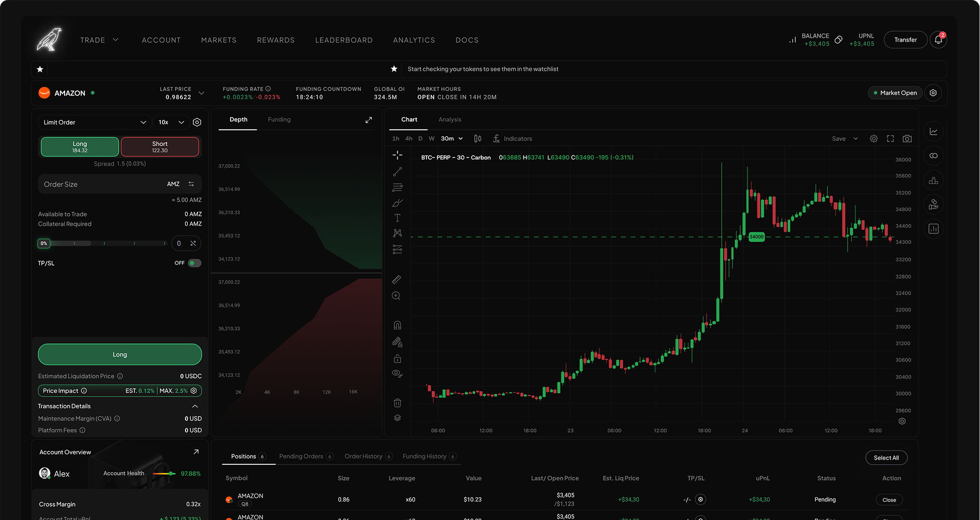This screenshot has height=520, width=980.
Task: Click the percentage value box showing 0
Action: pyautogui.click(x=186, y=243)
